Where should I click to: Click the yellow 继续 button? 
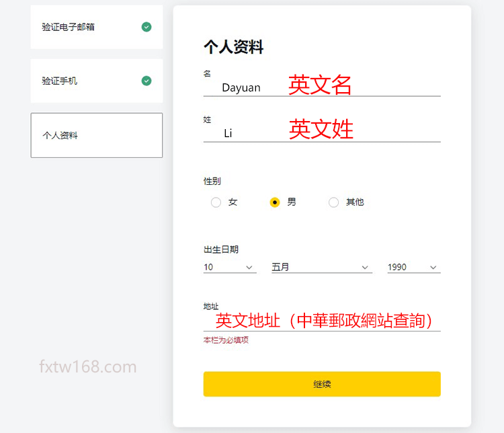coord(322,384)
